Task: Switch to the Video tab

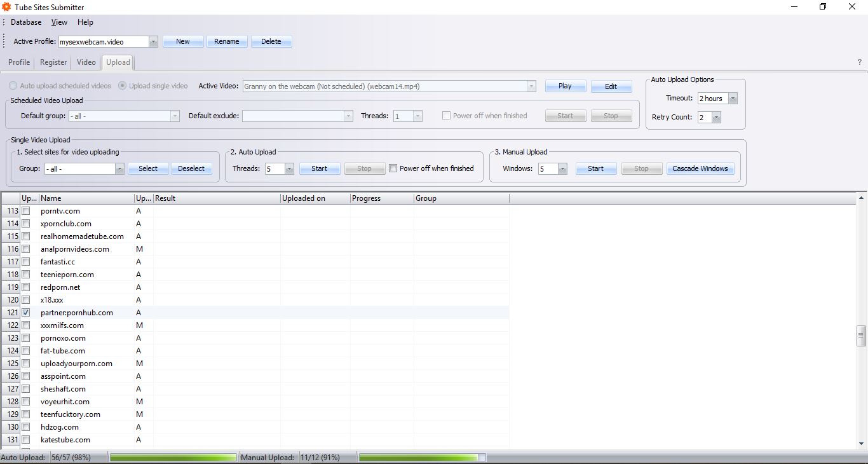Action: 86,62
